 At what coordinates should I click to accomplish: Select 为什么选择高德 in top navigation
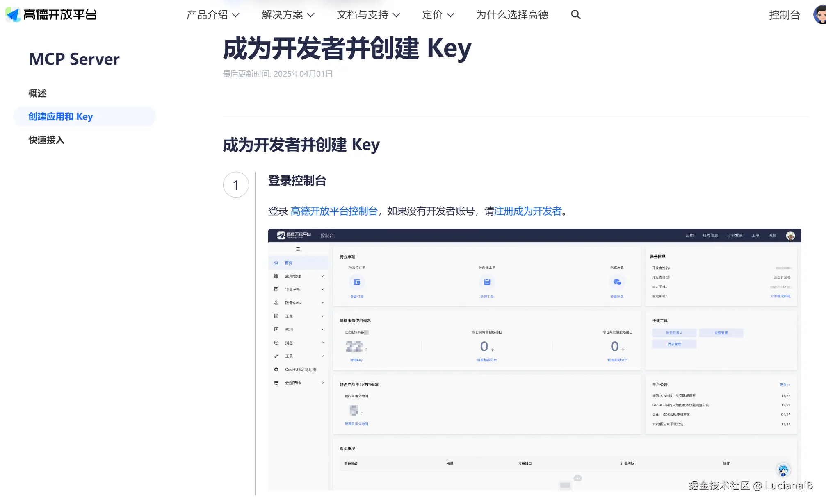(x=512, y=15)
